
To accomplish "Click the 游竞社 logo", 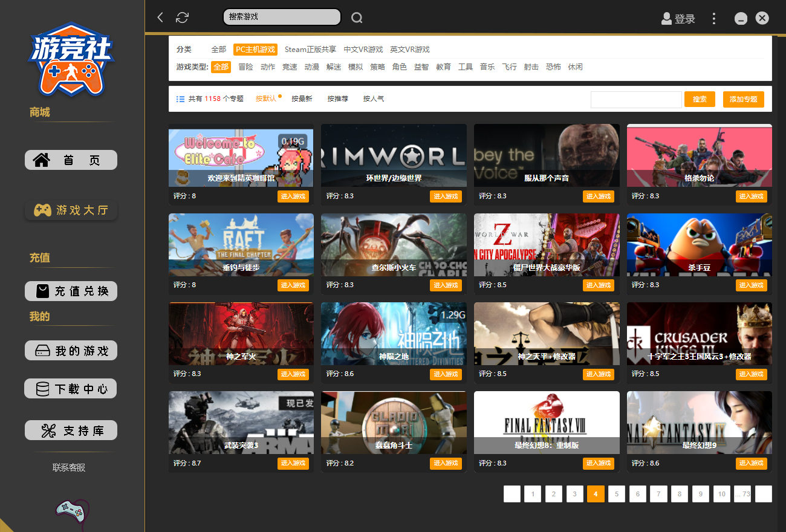I will click(71, 60).
